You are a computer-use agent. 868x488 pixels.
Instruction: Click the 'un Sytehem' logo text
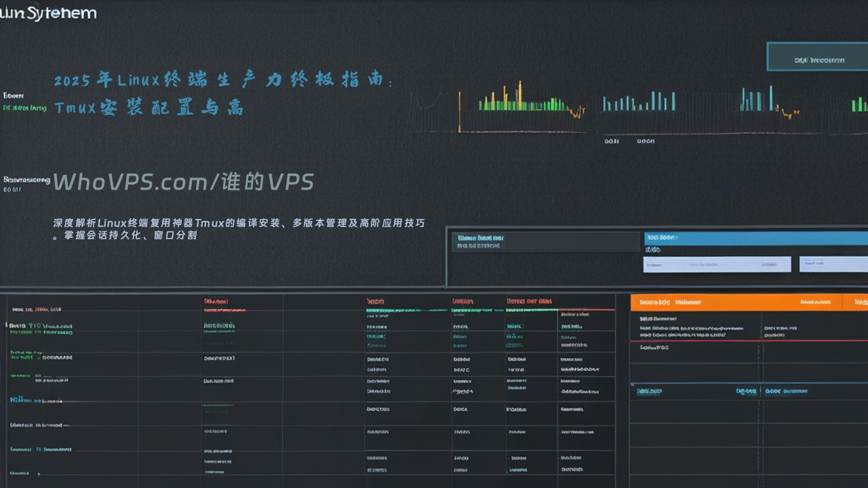click(x=48, y=13)
